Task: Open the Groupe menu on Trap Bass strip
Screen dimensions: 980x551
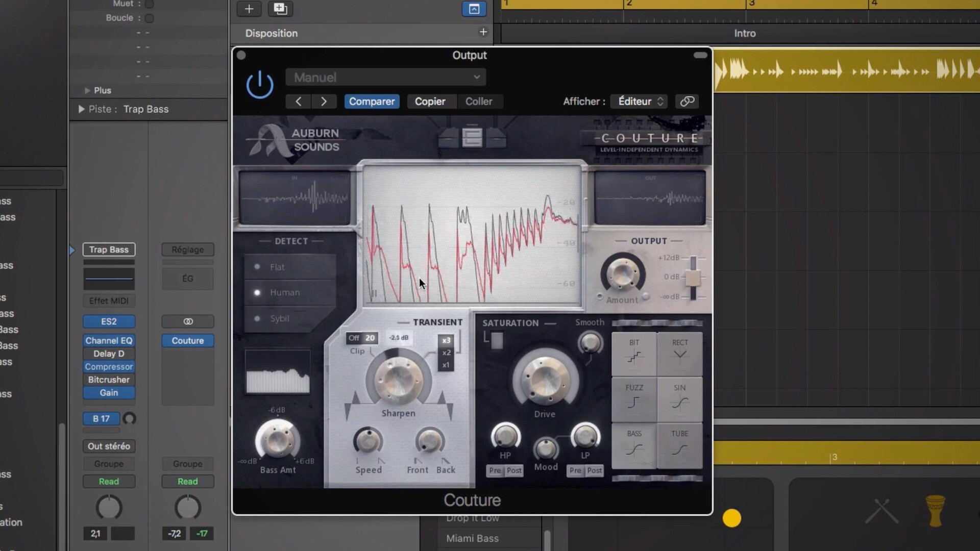Action: tap(109, 464)
